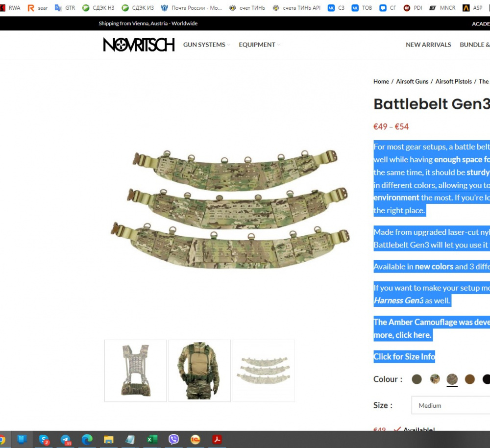The image size is (490, 448).
Task: Click the 'Click for Size Info' link
Action: click(404, 357)
